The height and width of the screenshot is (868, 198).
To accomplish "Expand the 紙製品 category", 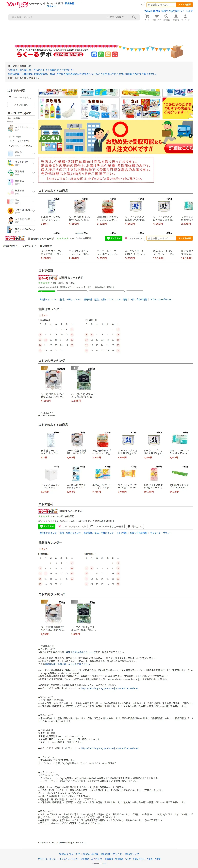I will 33,154.
